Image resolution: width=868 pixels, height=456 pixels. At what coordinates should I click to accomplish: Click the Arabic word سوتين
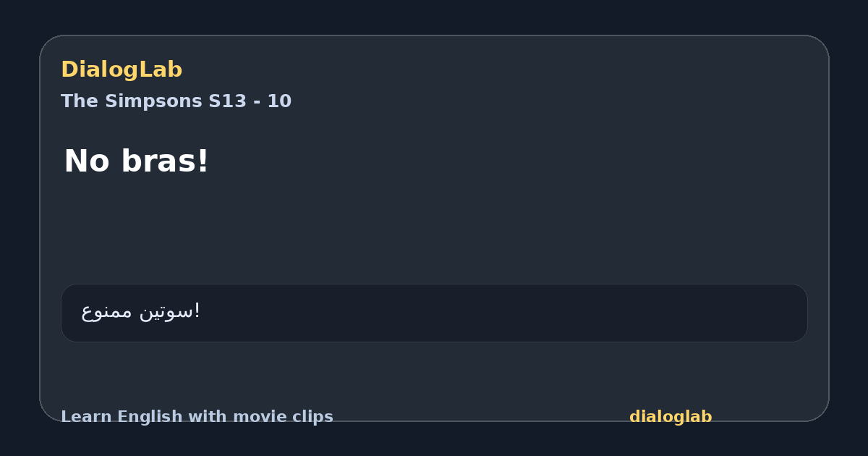(x=166, y=311)
